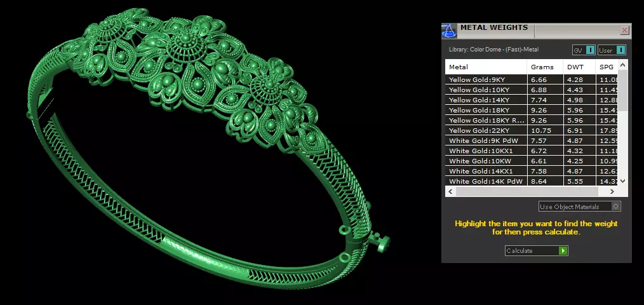The image size is (644, 305).
Task: Click the table's scroll left arrow
Action: pyautogui.click(x=450, y=191)
